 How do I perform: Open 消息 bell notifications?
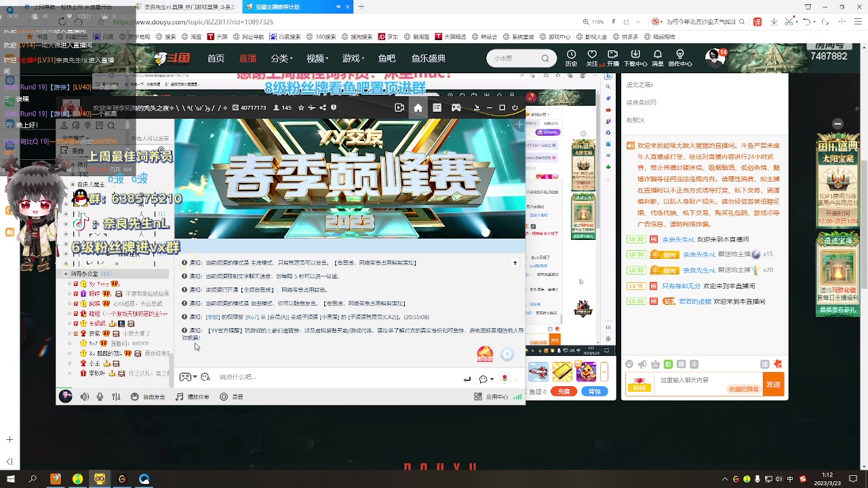657,58
